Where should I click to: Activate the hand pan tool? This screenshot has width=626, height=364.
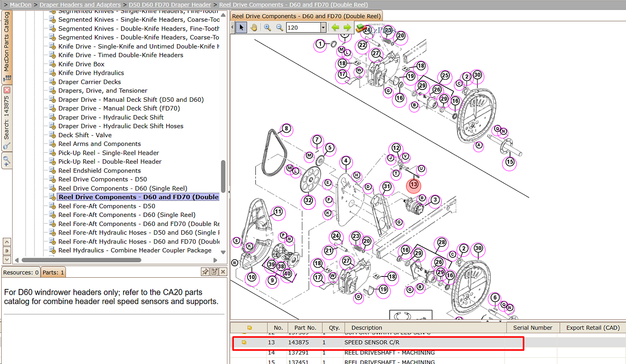coord(254,28)
